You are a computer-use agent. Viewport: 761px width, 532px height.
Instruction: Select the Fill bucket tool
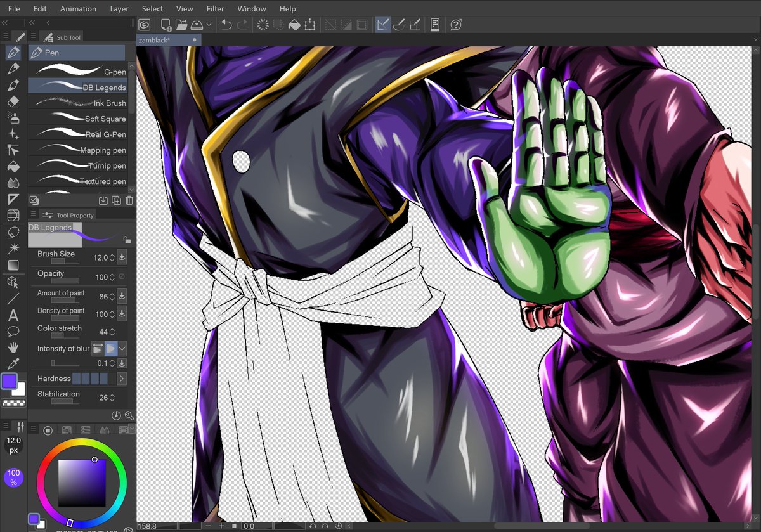[x=13, y=167]
